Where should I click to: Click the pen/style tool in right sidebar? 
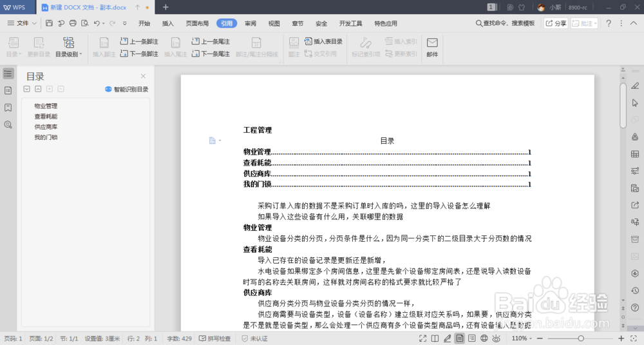(x=635, y=86)
